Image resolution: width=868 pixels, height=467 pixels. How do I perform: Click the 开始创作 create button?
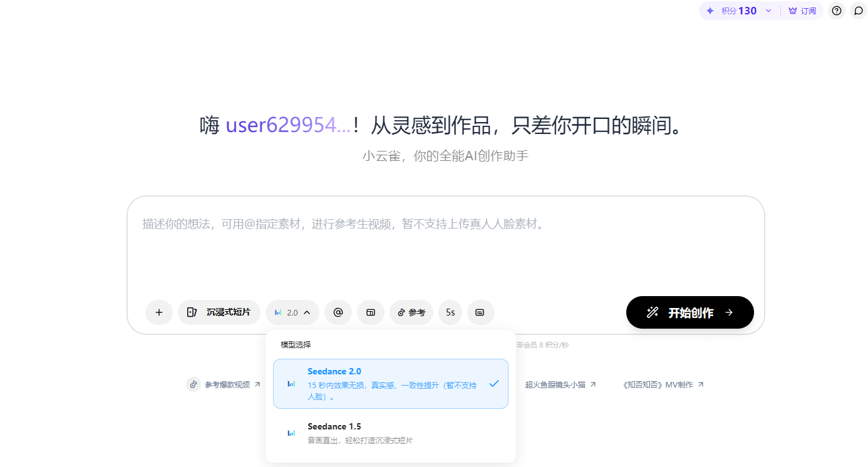pyautogui.click(x=690, y=312)
